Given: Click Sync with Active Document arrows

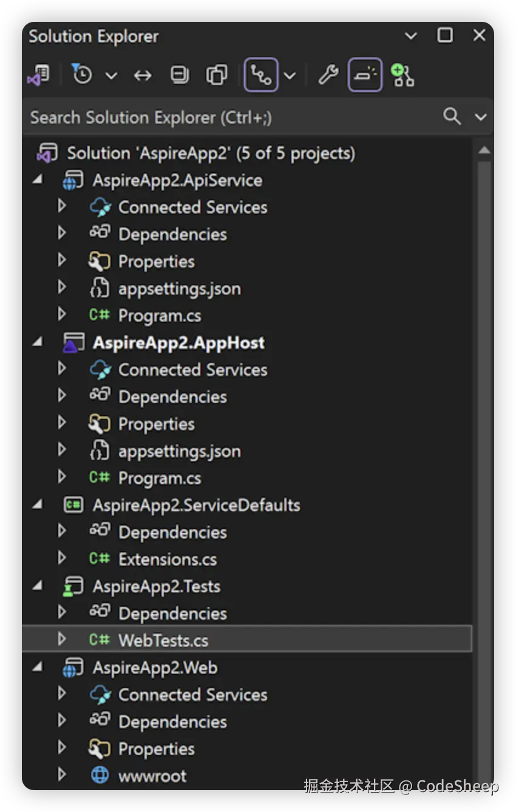Looking at the screenshot, I should point(143,75).
